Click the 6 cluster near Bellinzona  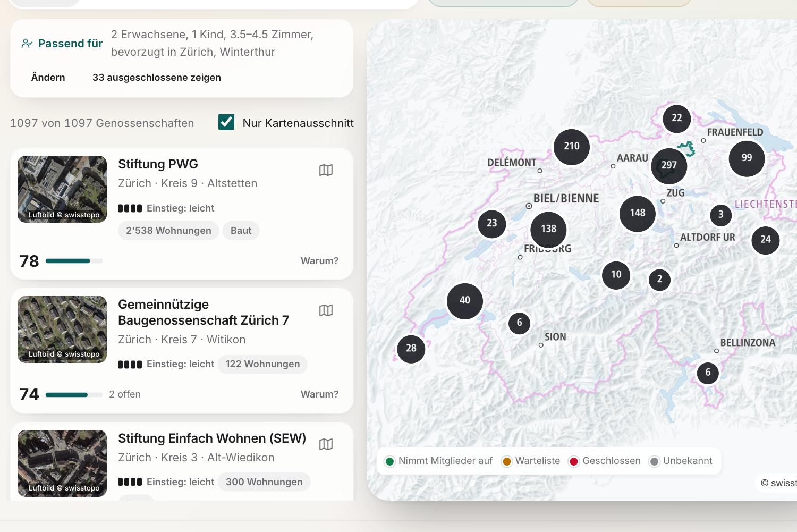click(x=708, y=373)
